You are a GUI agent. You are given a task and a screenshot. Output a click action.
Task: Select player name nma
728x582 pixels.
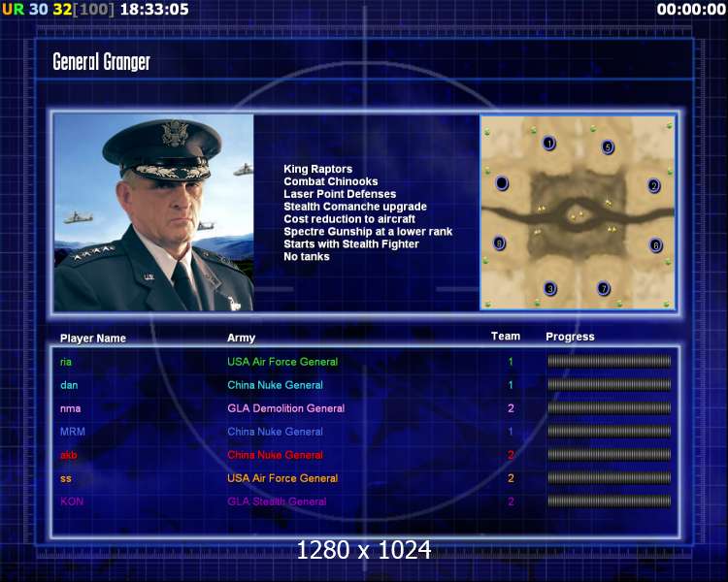tap(70, 408)
